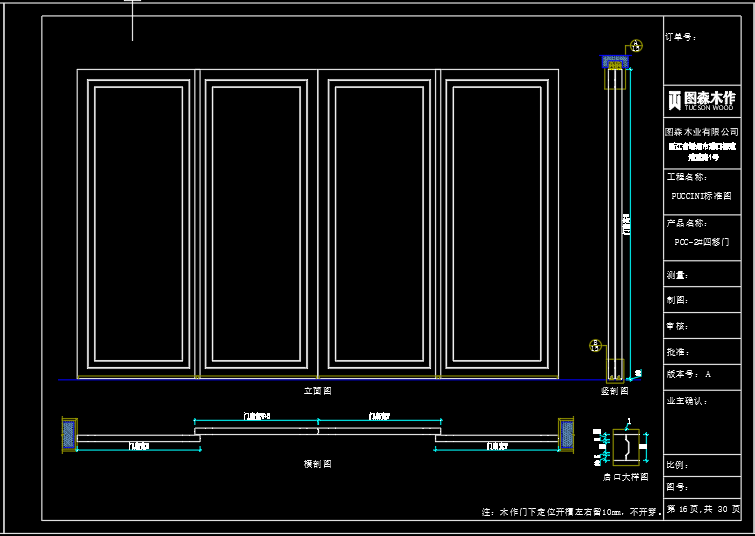
Task: Click the 横剖图 plan section label
Action: [x=317, y=464]
